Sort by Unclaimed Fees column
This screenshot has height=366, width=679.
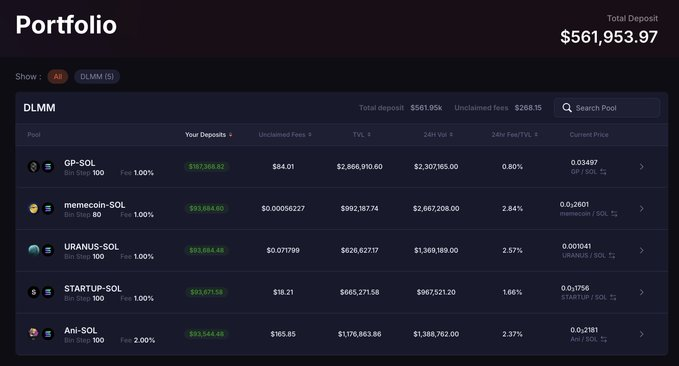[x=285, y=135]
